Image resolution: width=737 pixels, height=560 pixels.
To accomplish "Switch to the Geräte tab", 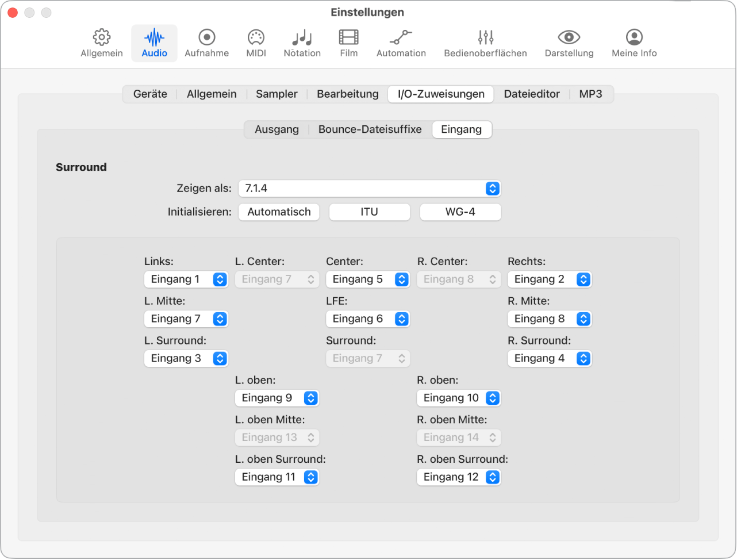I will coord(150,94).
